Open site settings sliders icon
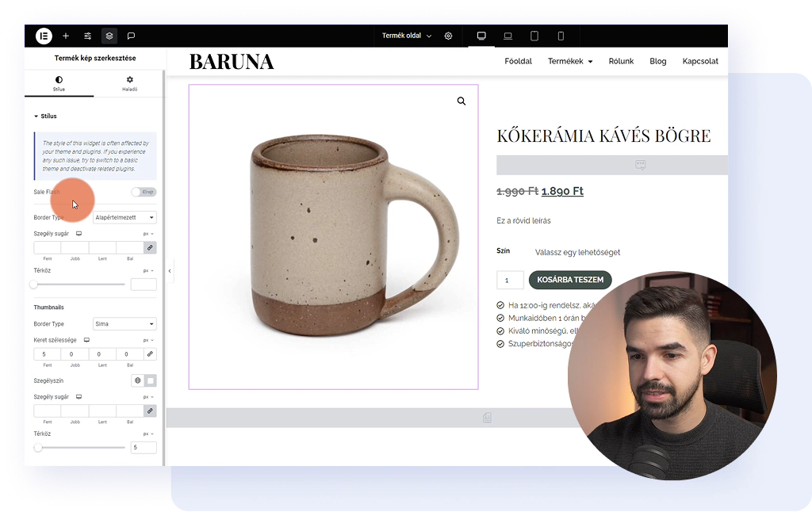This screenshot has height=512, width=812. [88, 36]
